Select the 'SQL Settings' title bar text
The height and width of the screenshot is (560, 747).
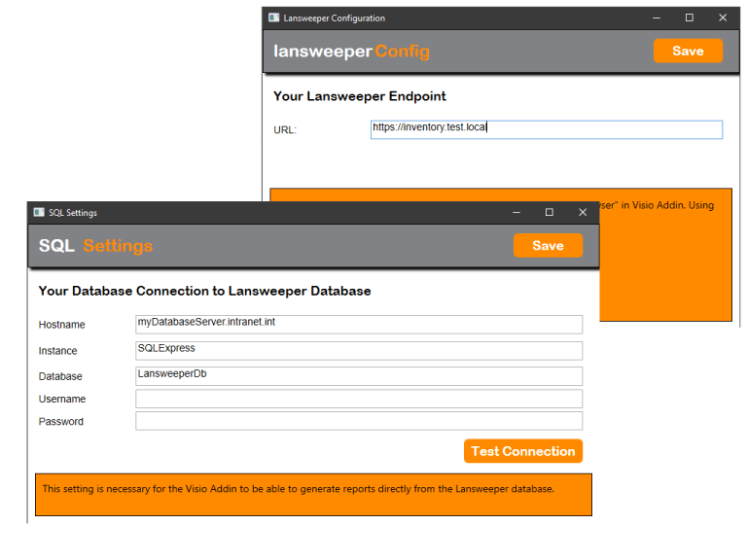[x=73, y=213]
